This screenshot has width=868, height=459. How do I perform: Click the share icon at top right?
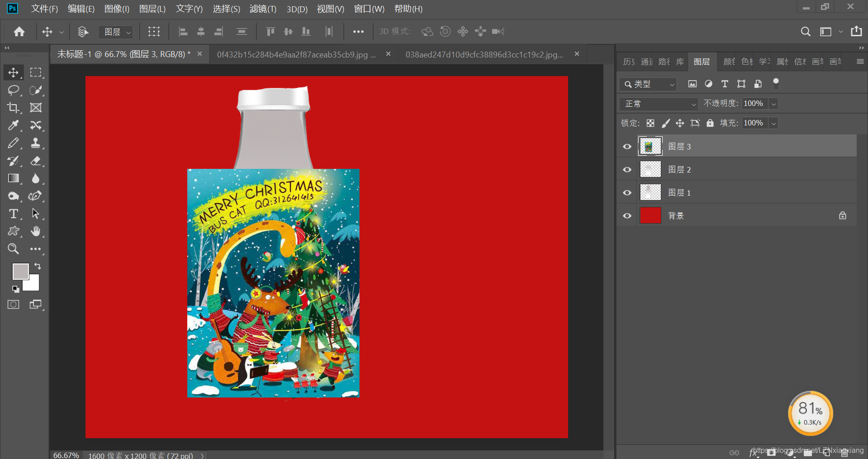coord(856,31)
